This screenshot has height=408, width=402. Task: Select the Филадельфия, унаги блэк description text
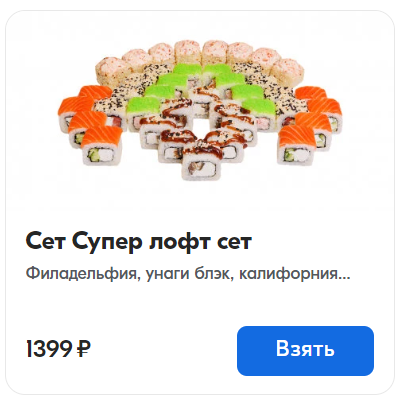pos(188,275)
